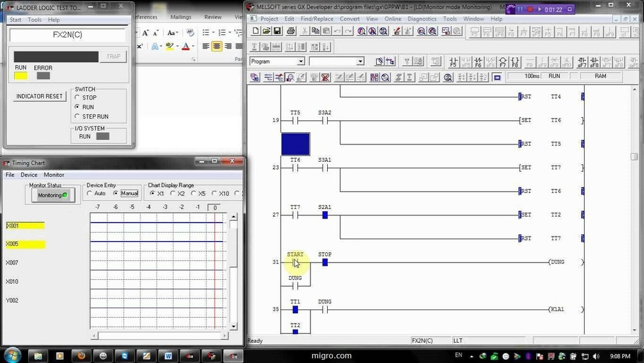Screen dimensions: 644x363
Task: Open the Device menu in Timing Chart
Action: pyautogui.click(x=29, y=175)
